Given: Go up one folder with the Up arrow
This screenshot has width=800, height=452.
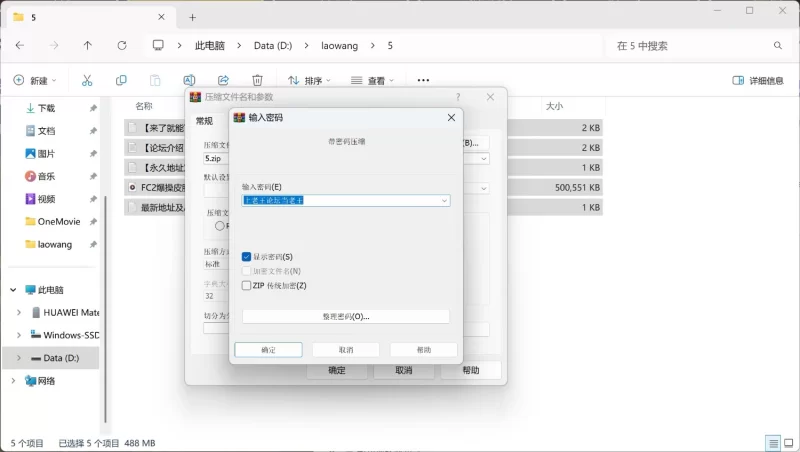Looking at the screenshot, I should point(88,46).
